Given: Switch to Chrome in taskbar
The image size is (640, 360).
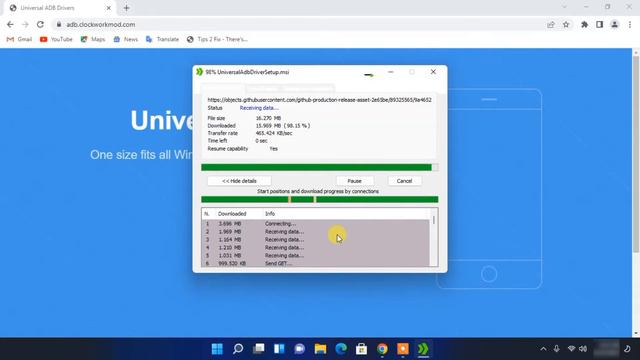Looking at the screenshot, I should pos(382,349).
